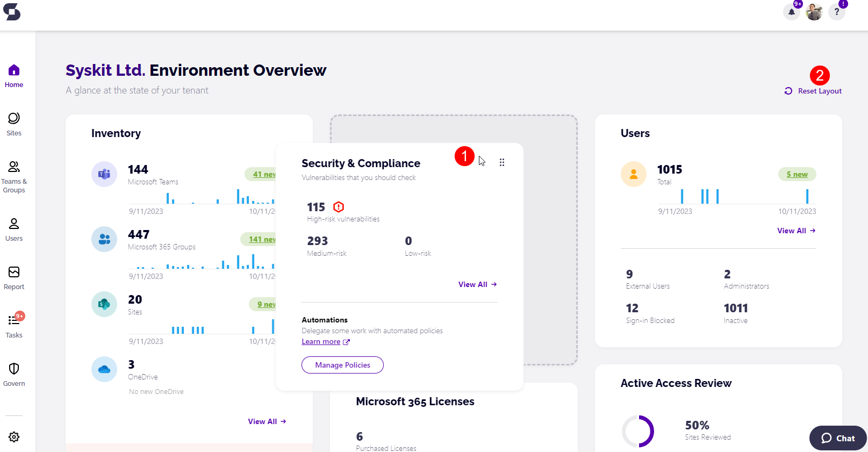The width and height of the screenshot is (868, 452).
Task: Click the Microsoft Teams icon in Inventory
Action: pyautogui.click(x=104, y=174)
